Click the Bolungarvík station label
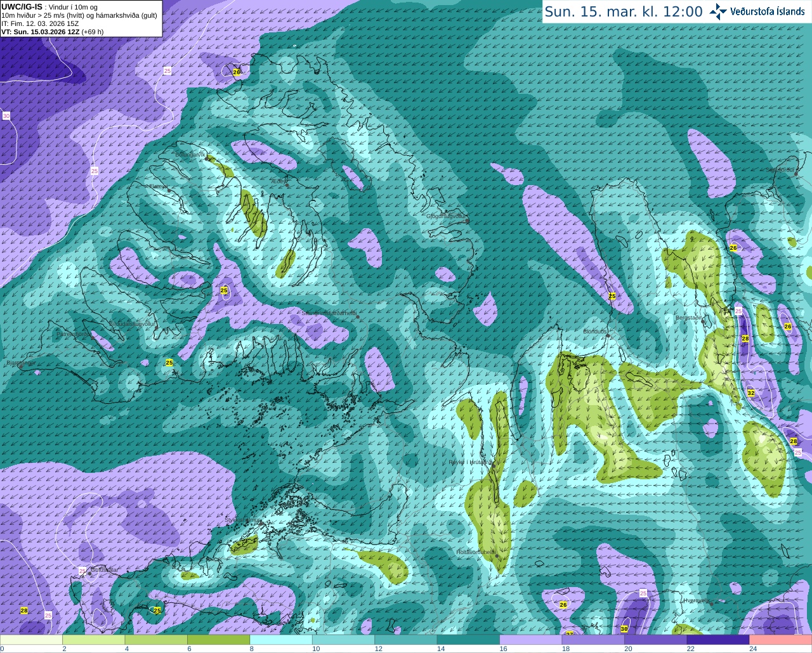Screen dimensions: 812x653 190,154
